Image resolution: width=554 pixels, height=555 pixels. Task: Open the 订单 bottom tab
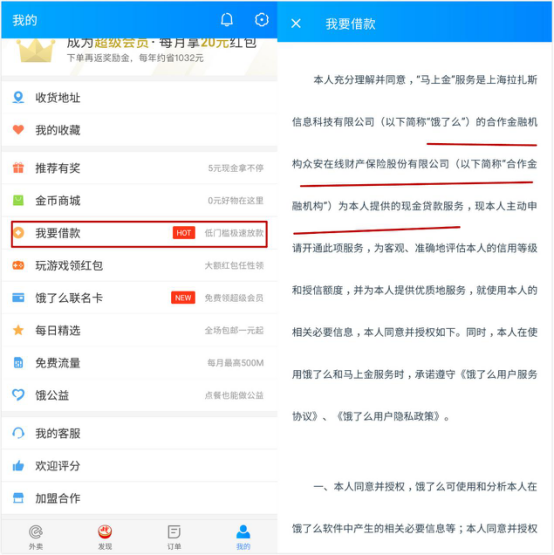click(174, 537)
